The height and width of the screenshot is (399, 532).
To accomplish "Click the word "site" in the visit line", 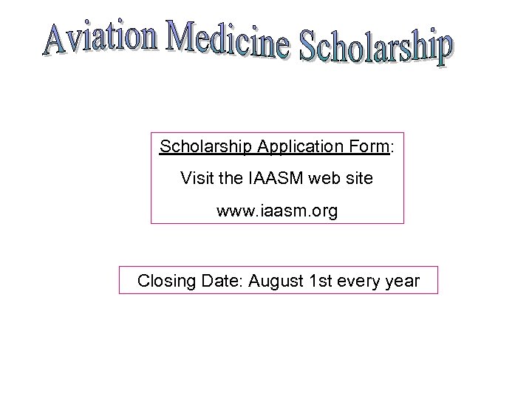I will tap(359, 179).
